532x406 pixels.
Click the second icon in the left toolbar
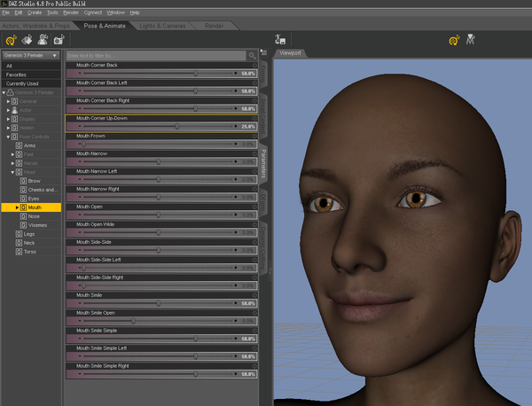tap(27, 40)
